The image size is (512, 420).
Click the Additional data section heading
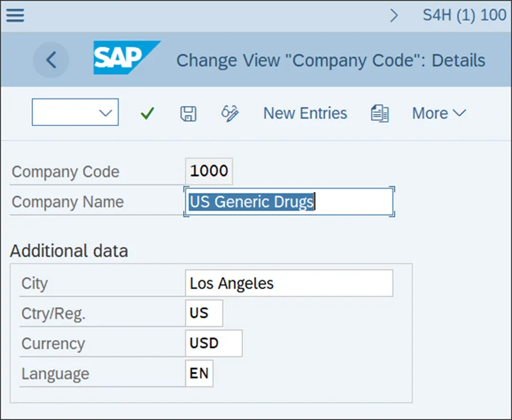point(69,251)
